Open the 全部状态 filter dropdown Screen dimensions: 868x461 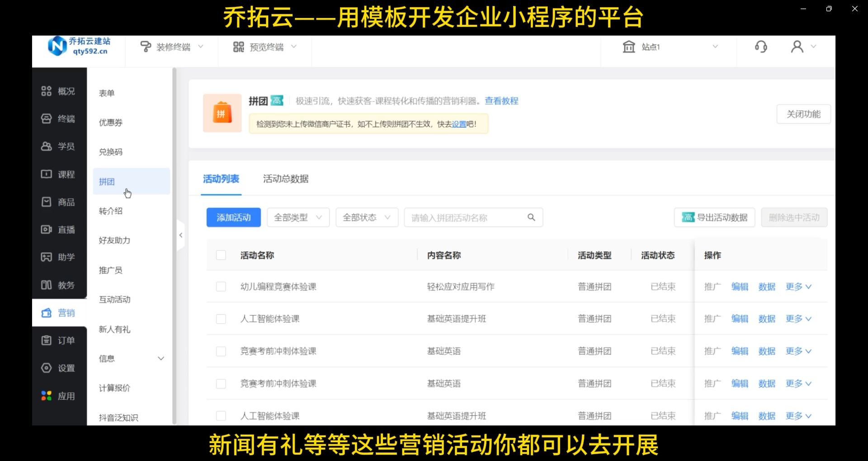367,217
